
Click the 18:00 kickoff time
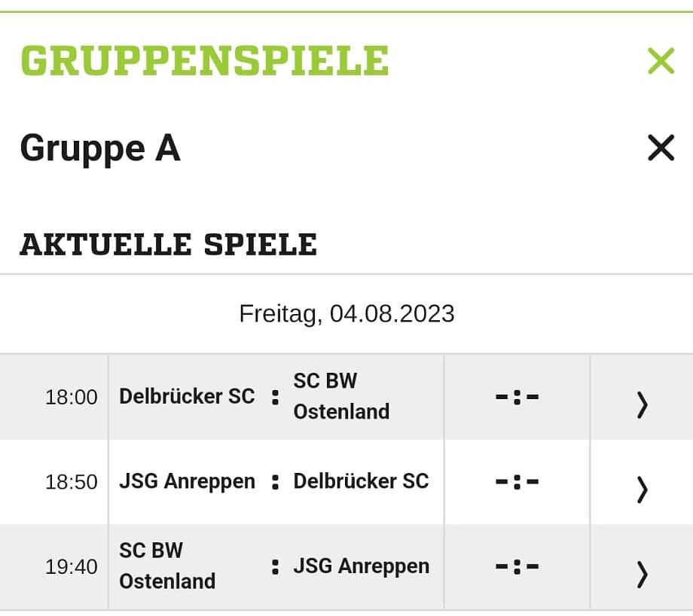(72, 398)
